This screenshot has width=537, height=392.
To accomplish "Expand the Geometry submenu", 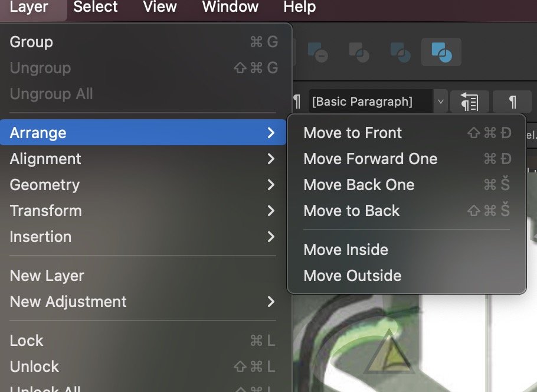I will pyautogui.click(x=44, y=185).
